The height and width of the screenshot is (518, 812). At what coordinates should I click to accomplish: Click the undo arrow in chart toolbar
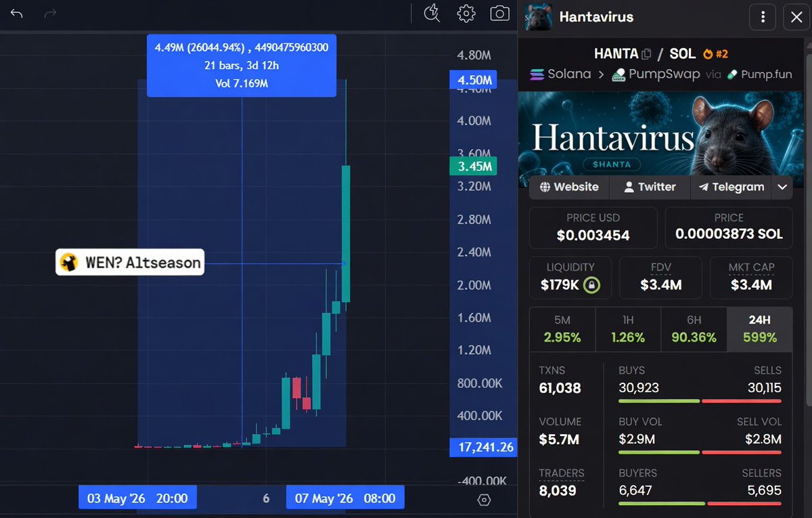[17, 14]
